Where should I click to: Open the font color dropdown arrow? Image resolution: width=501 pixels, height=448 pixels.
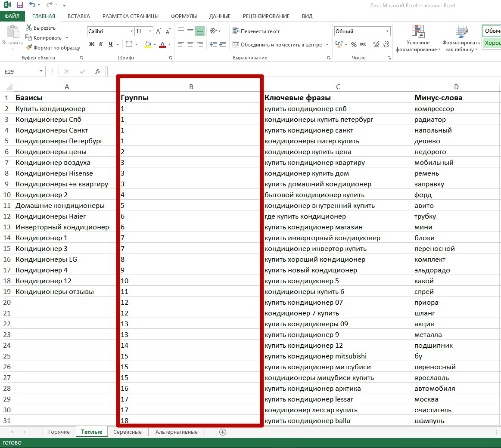coord(169,44)
